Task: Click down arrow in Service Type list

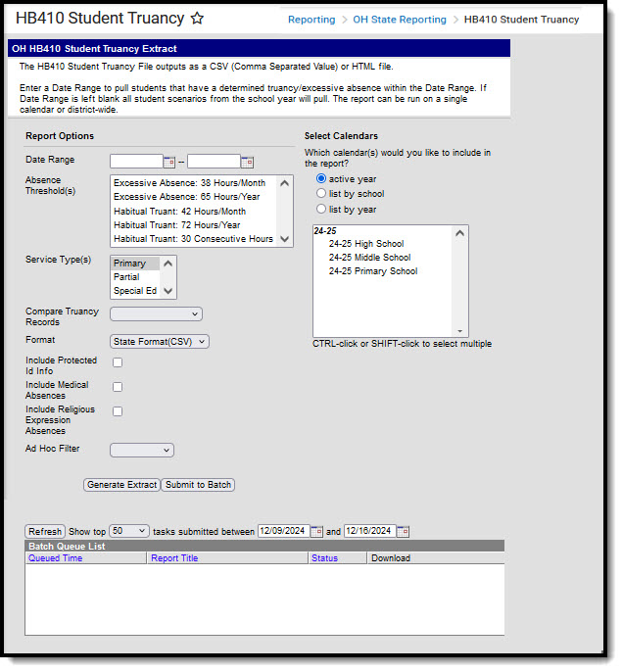Action: [169, 293]
